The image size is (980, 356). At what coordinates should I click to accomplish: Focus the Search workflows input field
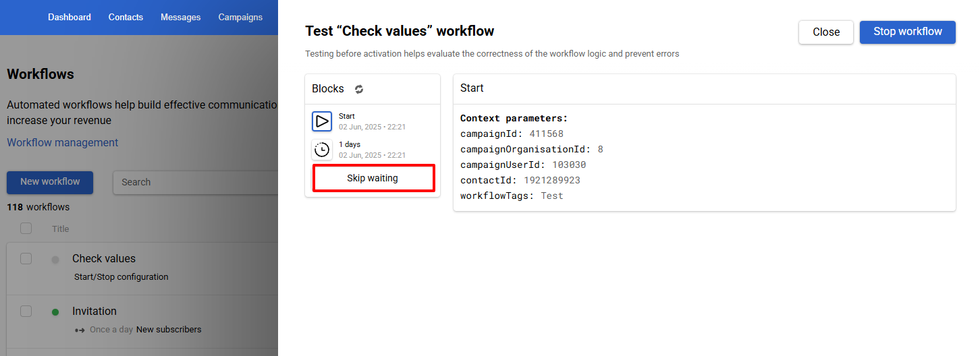coord(196,182)
